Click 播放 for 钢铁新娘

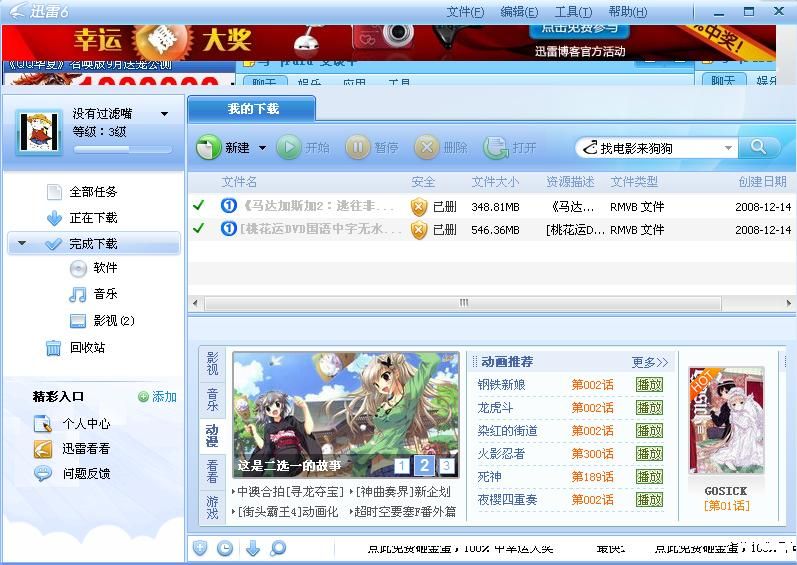650,385
